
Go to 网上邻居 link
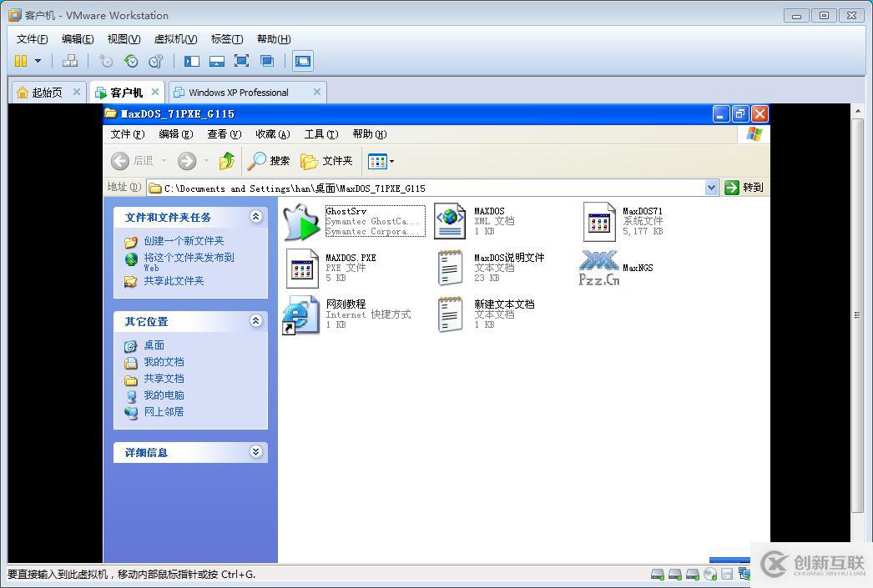(164, 412)
